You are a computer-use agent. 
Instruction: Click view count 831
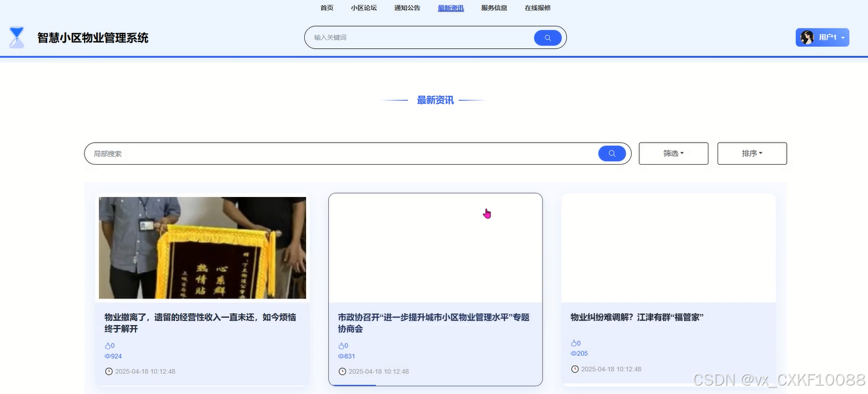[x=350, y=356]
